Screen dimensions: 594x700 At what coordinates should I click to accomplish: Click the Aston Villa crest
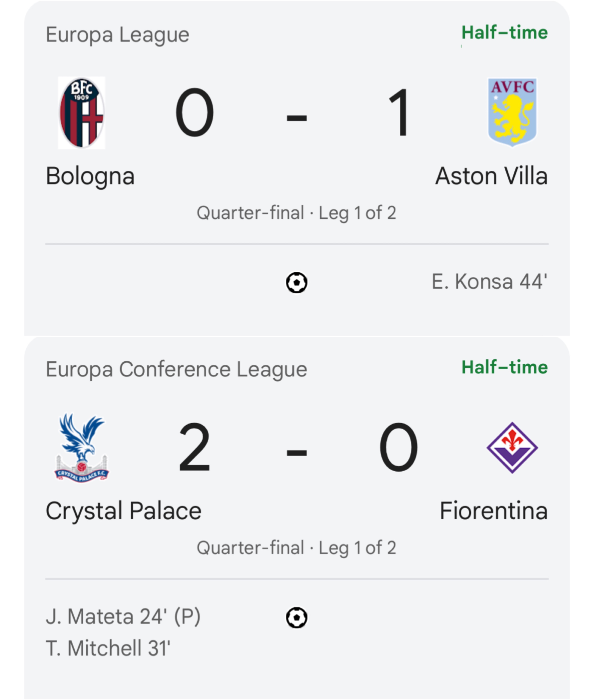tap(512, 112)
